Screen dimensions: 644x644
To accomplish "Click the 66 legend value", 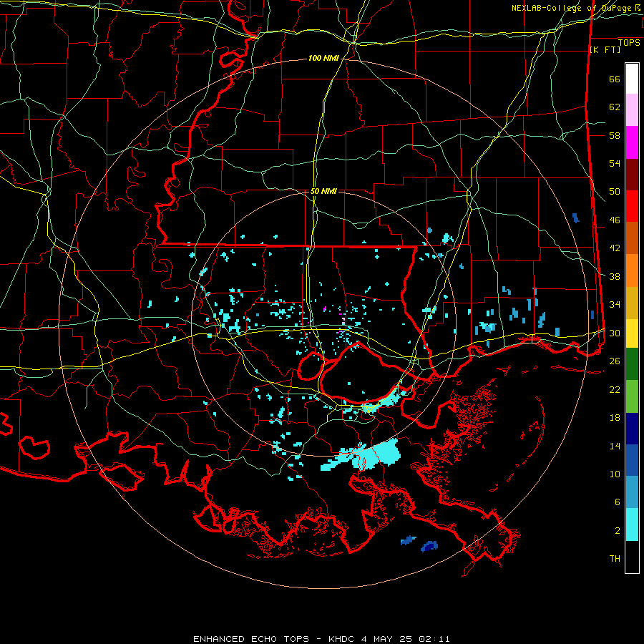I will point(615,79).
